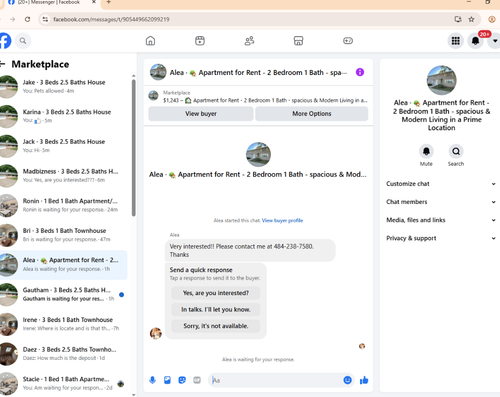Click the site information icon in address bar
500x397 pixels.
[x=45, y=19]
